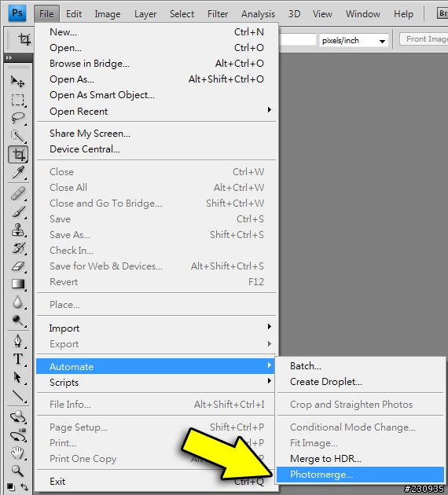Reset default foreground and background colors
448x495 pixels.
point(11,487)
